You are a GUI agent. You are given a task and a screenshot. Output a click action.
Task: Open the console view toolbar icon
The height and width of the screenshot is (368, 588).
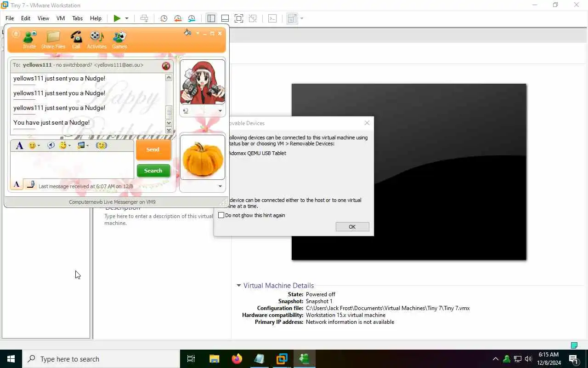[x=272, y=18]
